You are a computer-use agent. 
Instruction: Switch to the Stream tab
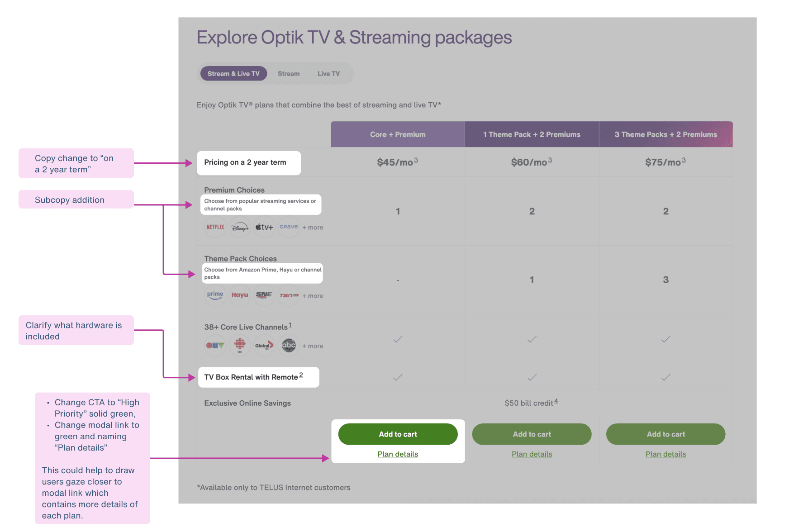click(289, 74)
